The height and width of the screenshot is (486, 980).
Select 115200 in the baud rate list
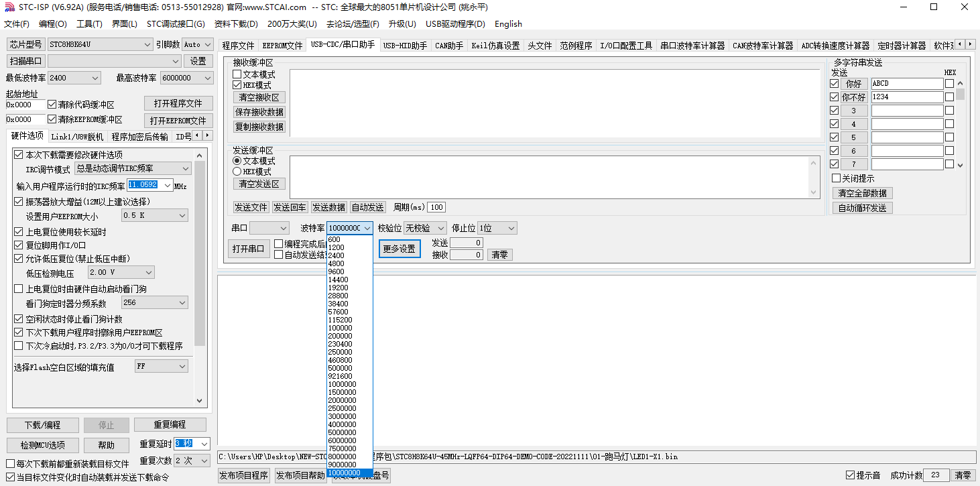coord(349,320)
